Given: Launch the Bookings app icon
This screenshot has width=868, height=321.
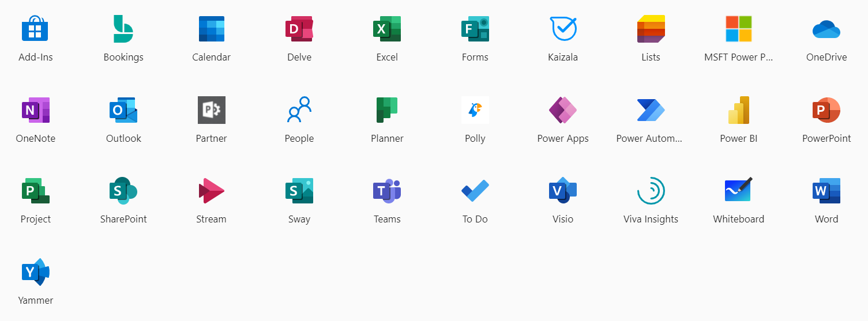Looking at the screenshot, I should pyautogui.click(x=123, y=29).
